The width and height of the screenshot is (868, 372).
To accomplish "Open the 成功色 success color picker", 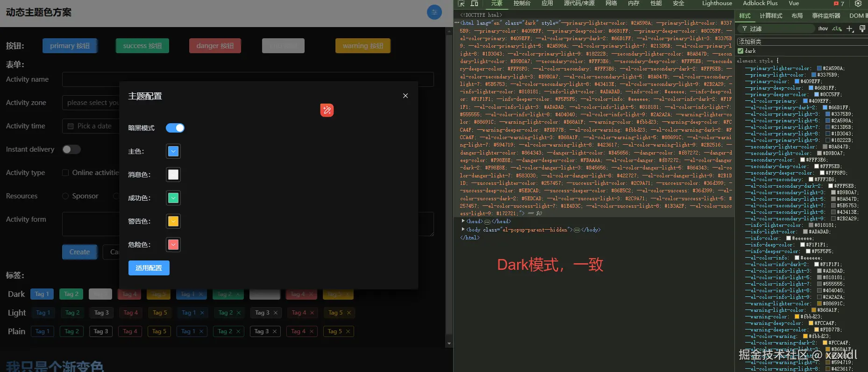I will pyautogui.click(x=173, y=198).
